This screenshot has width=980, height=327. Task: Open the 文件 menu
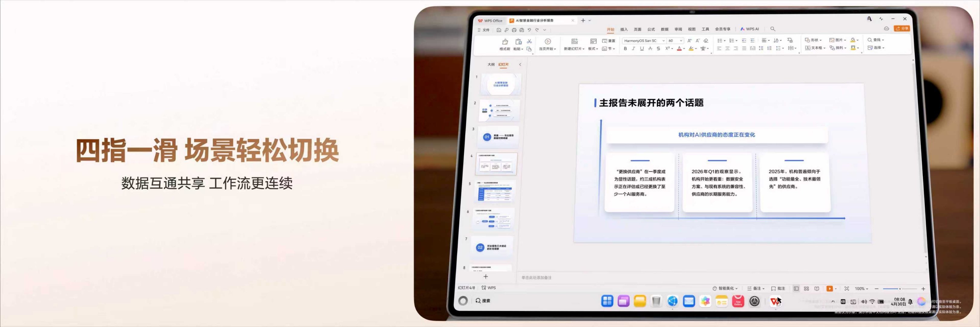484,30
